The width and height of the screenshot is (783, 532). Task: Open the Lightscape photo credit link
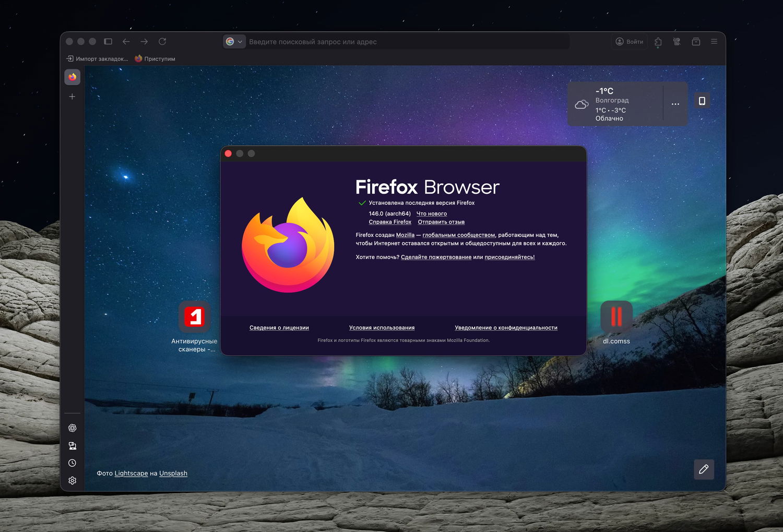(131, 474)
